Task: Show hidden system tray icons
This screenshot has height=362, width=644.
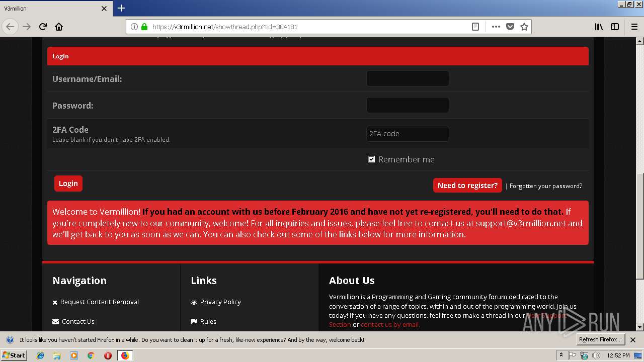Action: coord(561,355)
